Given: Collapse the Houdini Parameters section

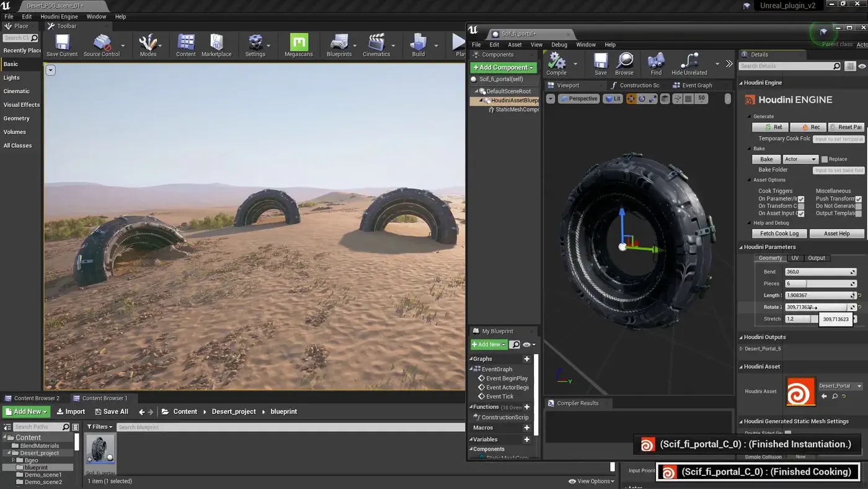Looking at the screenshot, I should [741, 247].
